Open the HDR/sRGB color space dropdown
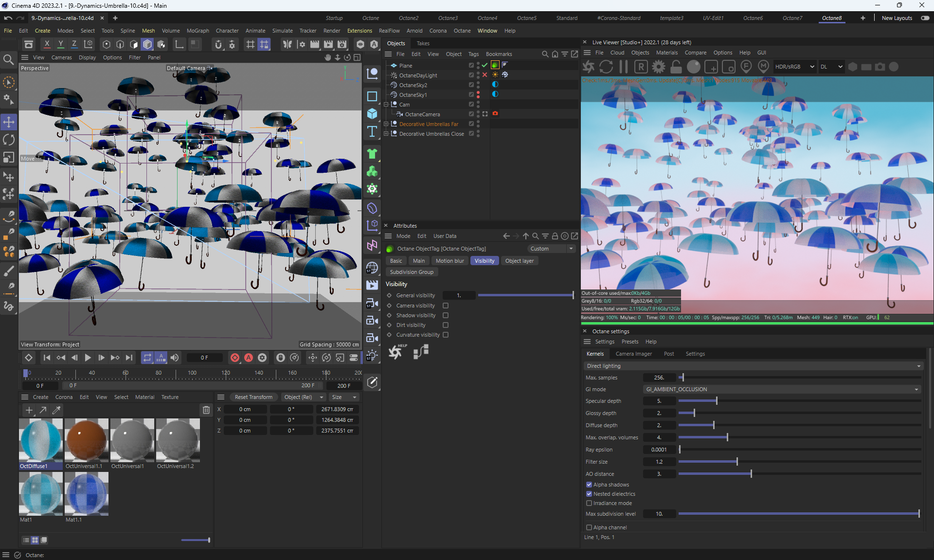934x560 pixels. 794,67
